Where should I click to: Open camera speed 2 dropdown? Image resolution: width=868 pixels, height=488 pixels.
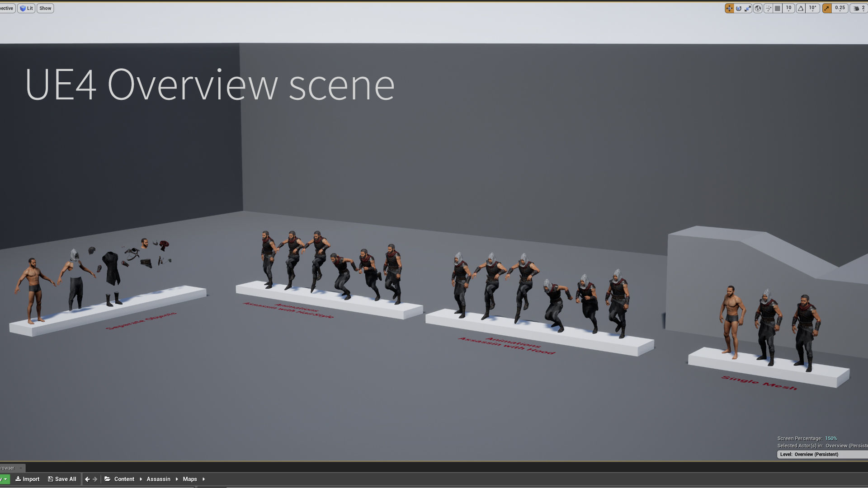[859, 8]
